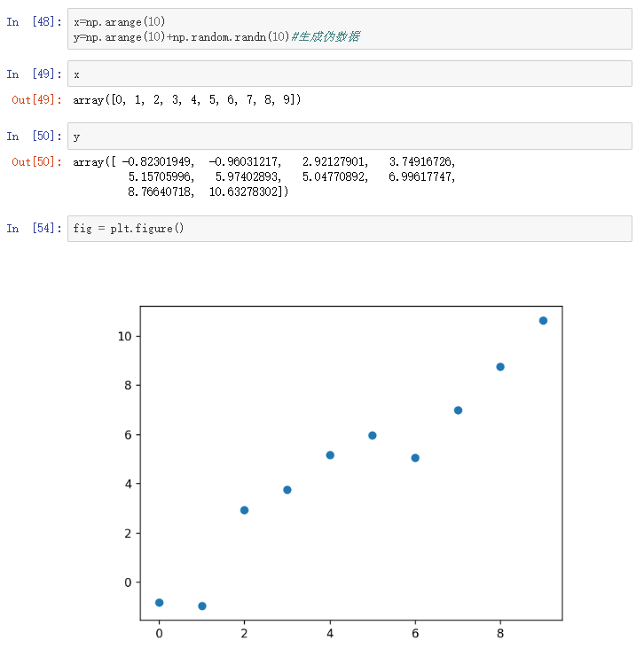Image resolution: width=644 pixels, height=656 pixels.
Task: Click the cell with fig = plt.figure()
Action: click(x=349, y=229)
